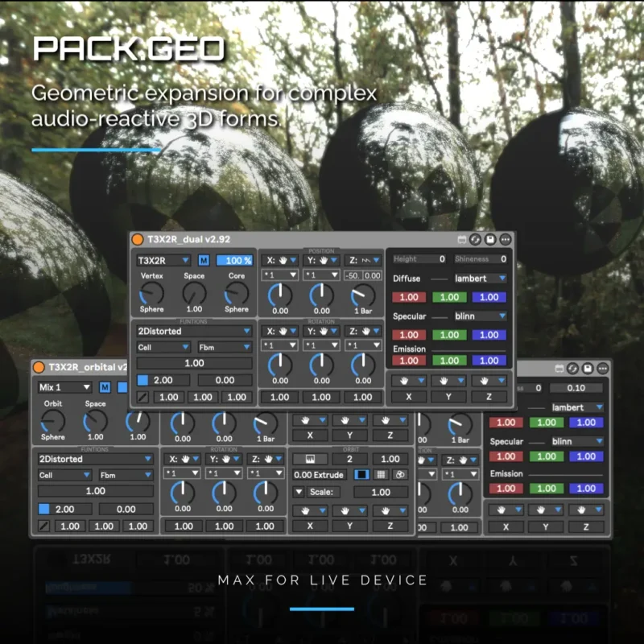Open the Mix 1 dropdown in T3X2R_orbital

pos(64,387)
